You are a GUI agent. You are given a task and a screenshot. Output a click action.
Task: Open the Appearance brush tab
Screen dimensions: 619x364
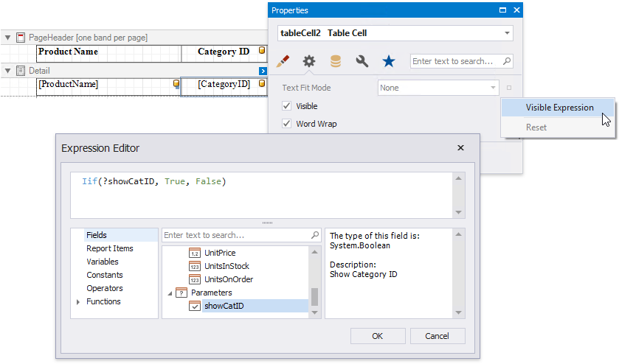(283, 61)
